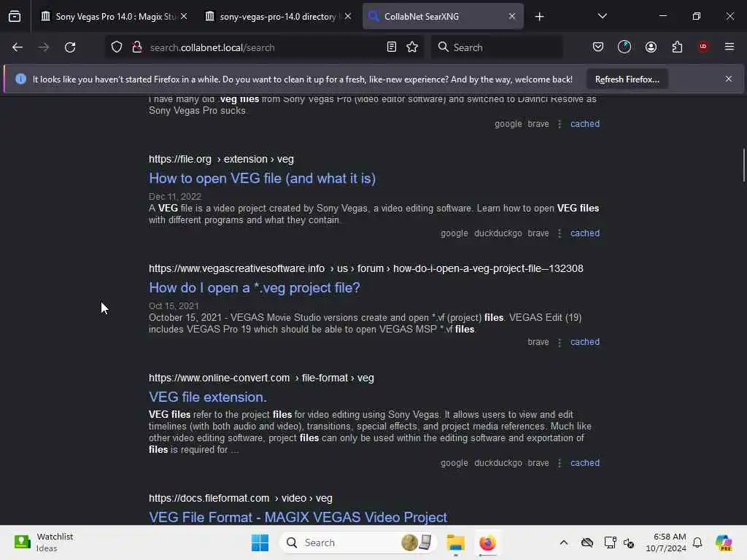Expand more options for file.org result
Screen dimensions: 747x560
click(x=560, y=233)
